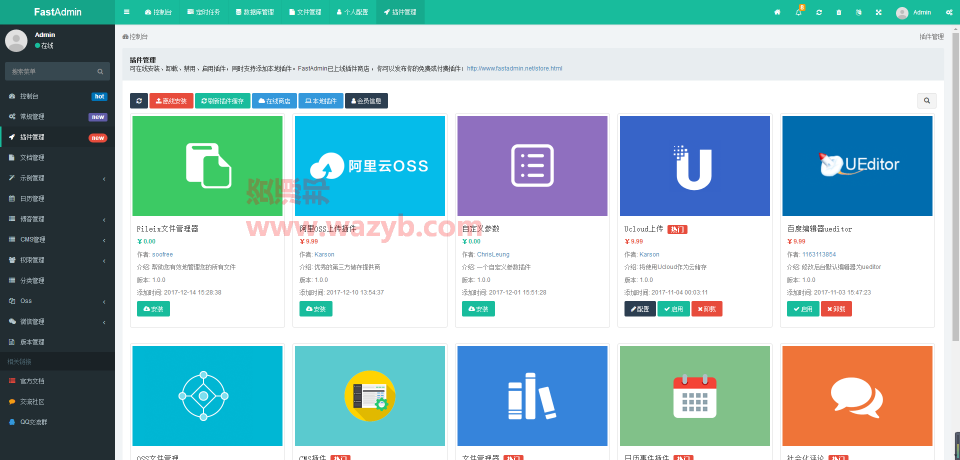Expand the 权限管理 sidebar submenu arrow
Screen dimensions: 960x460
[x=104, y=260]
